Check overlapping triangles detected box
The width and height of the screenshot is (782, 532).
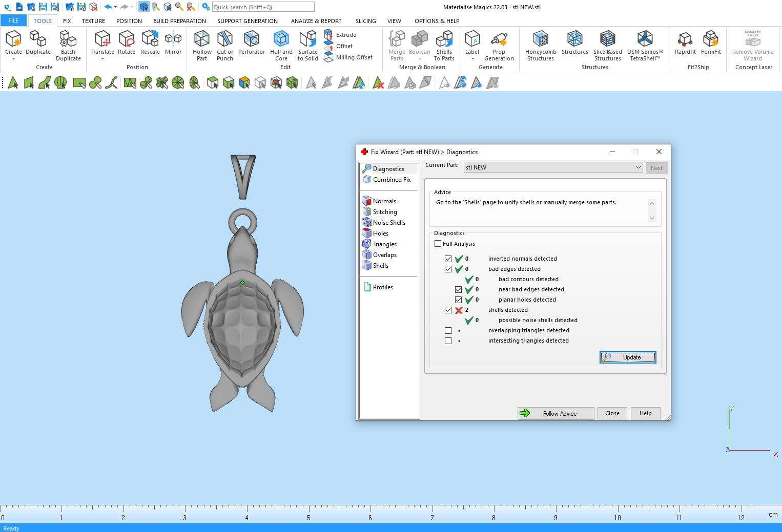pos(448,331)
